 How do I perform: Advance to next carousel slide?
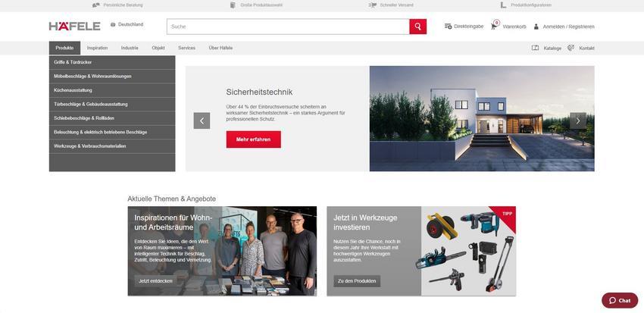[x=577, y=121]
